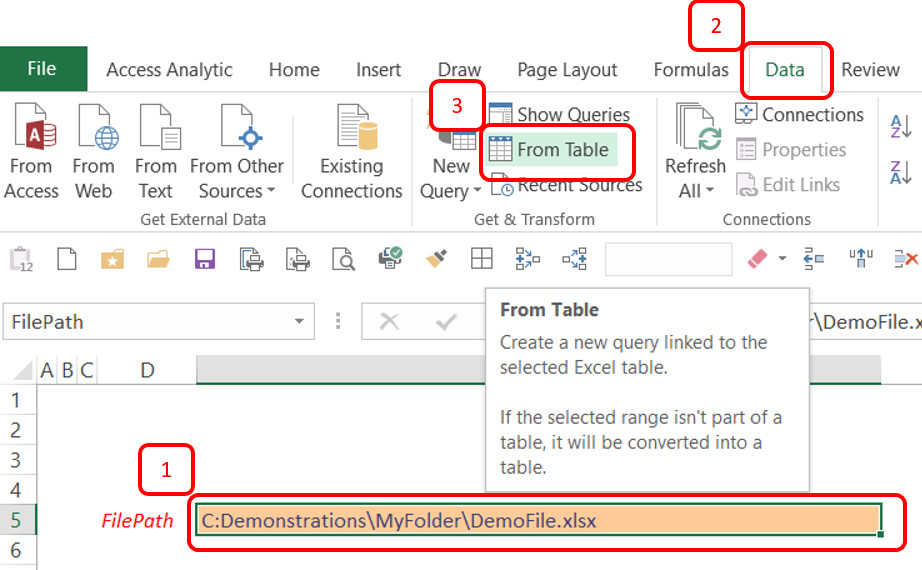Screen dimensions: 922x570
Task: Select row 3 header
Action: point(18,460)
